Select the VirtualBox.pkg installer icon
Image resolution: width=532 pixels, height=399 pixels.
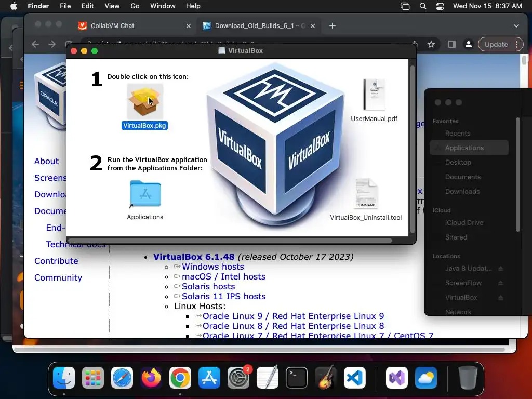(145, 101)
